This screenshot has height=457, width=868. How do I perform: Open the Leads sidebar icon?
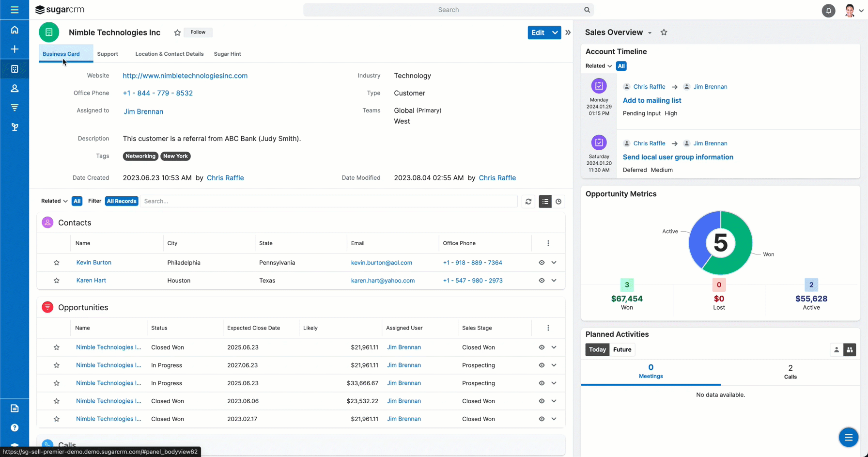tap(15, 127)
